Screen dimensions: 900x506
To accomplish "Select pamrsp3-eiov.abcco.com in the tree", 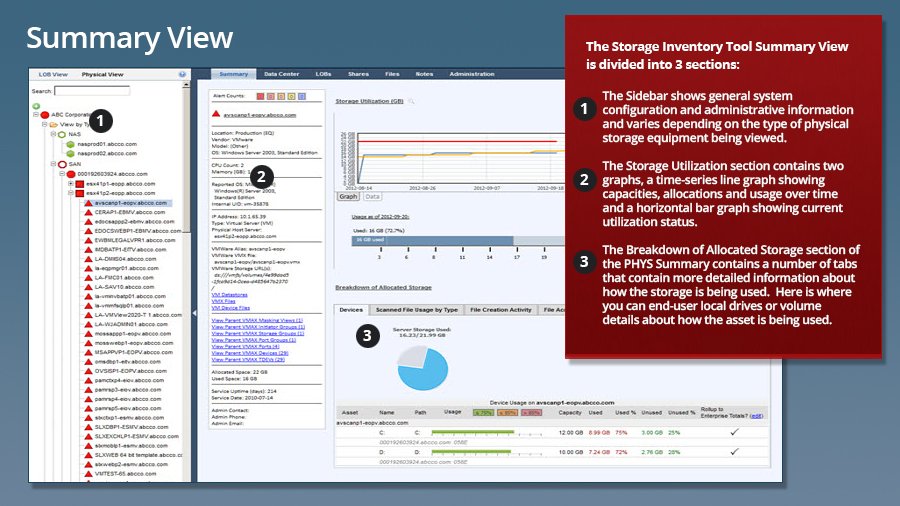I will (x=128, y=390).
